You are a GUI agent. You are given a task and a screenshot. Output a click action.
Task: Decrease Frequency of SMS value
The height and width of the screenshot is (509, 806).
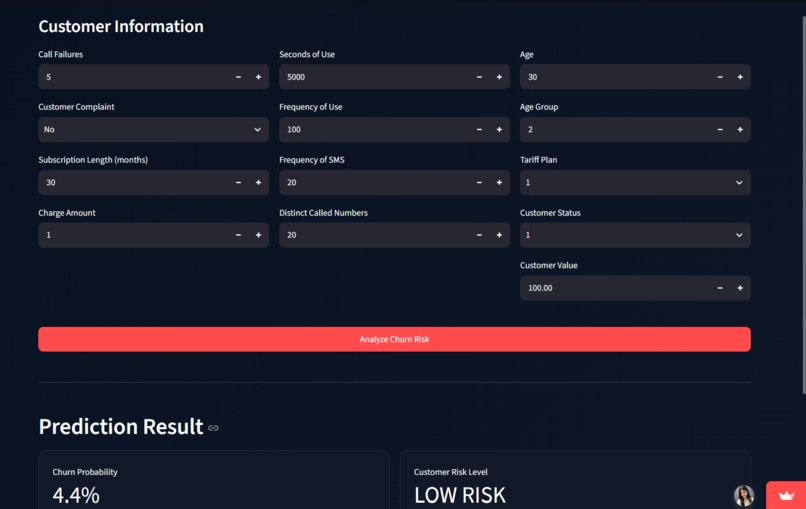pos(479,183)
